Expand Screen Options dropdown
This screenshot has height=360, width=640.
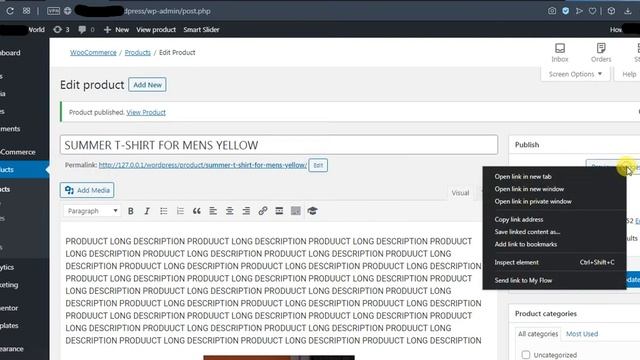(x=575, y=74)
